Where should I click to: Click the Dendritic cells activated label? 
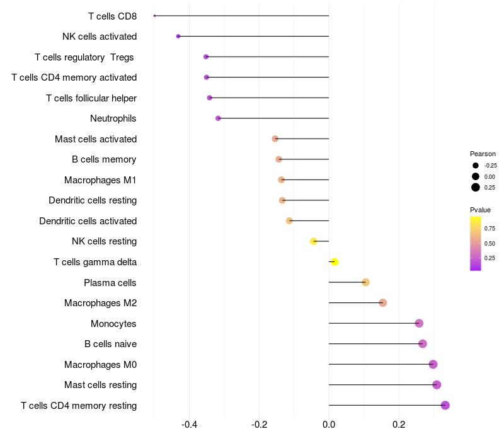pyautogui.click(x=88, y=221)
